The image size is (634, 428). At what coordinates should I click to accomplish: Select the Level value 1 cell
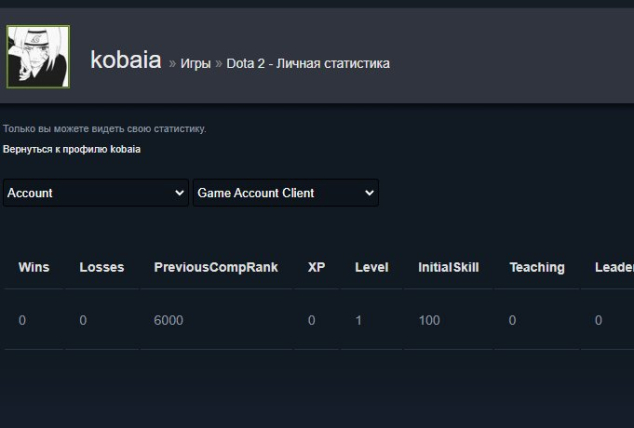pos(358,321)
